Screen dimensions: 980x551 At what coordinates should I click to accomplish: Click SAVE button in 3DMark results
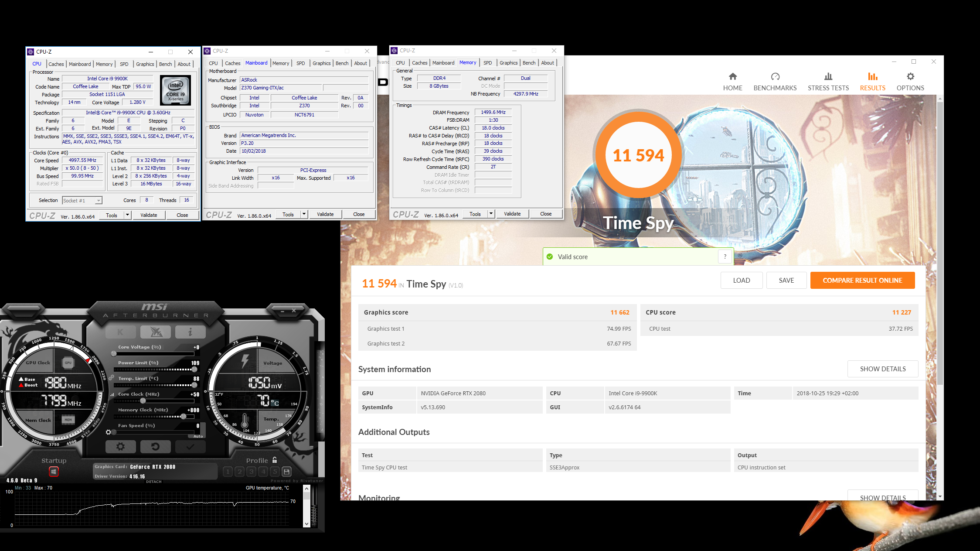click(786, 280)
